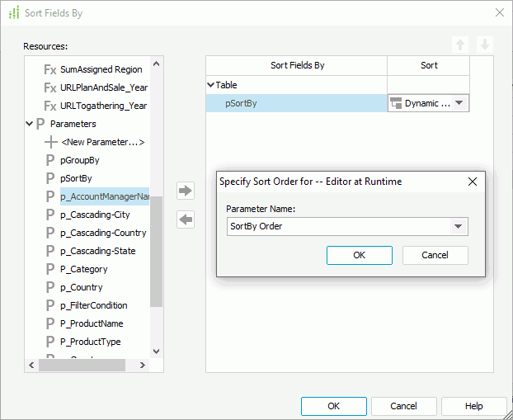
Task: Click the Fx icon beside URLTogathering_Year
Action: tap(49, 106)
